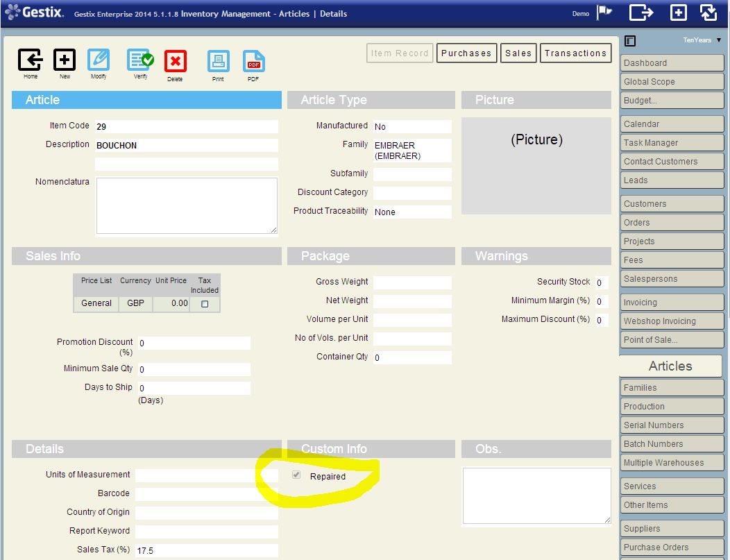This screenshot has height=560, width=730.
Task: Click the General price list cell
Action: pos(96,303)
